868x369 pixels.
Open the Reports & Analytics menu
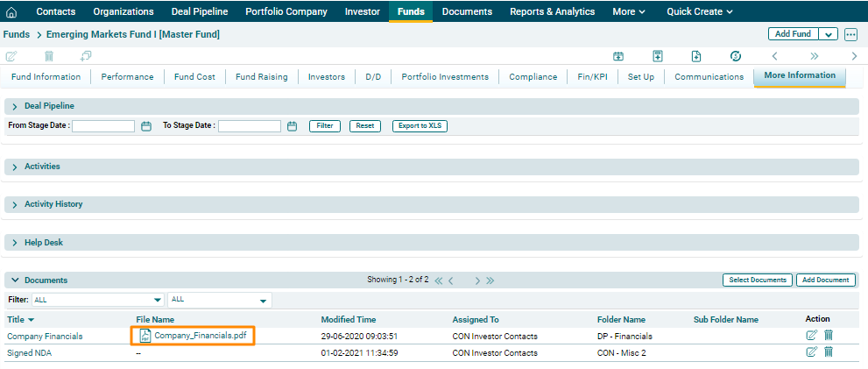click(x=552, y=11)
